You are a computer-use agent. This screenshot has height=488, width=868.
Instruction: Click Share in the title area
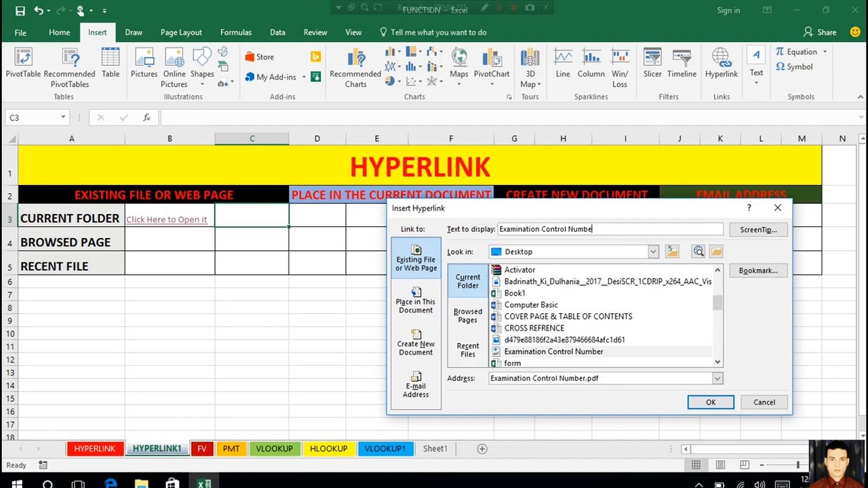pos(820,33)
